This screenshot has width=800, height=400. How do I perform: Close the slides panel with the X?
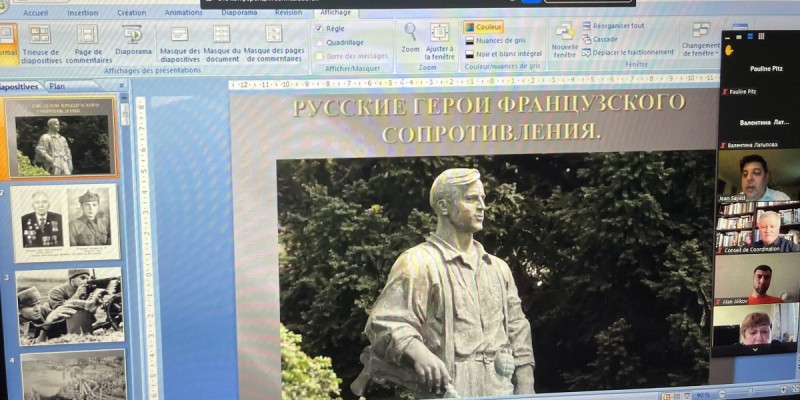(x=122, y=88)
